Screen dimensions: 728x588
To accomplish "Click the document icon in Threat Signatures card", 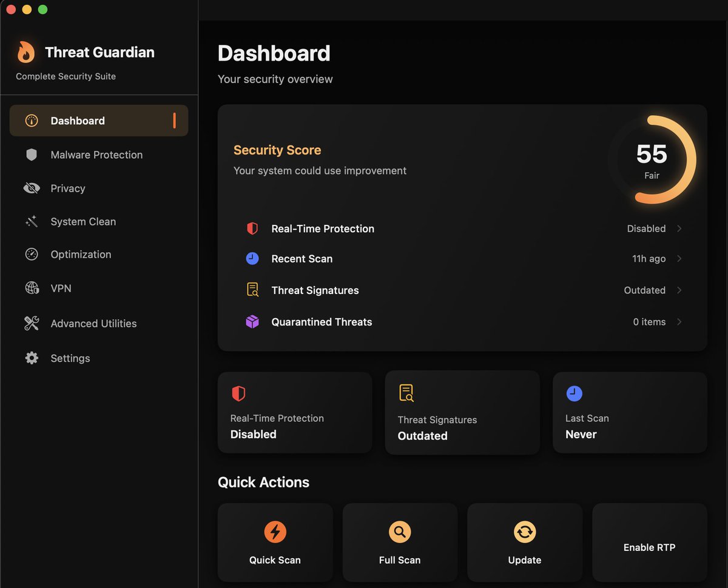I will (406, 393).
